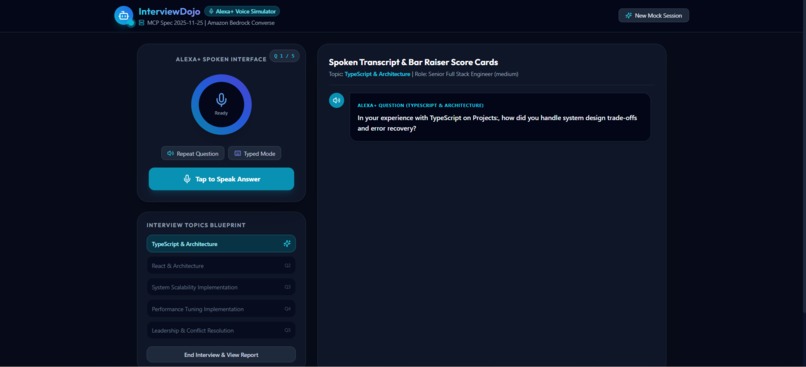The image size is (806, 367).
Task: Click the question text about system design trade-offs
Action: point(497,123)
